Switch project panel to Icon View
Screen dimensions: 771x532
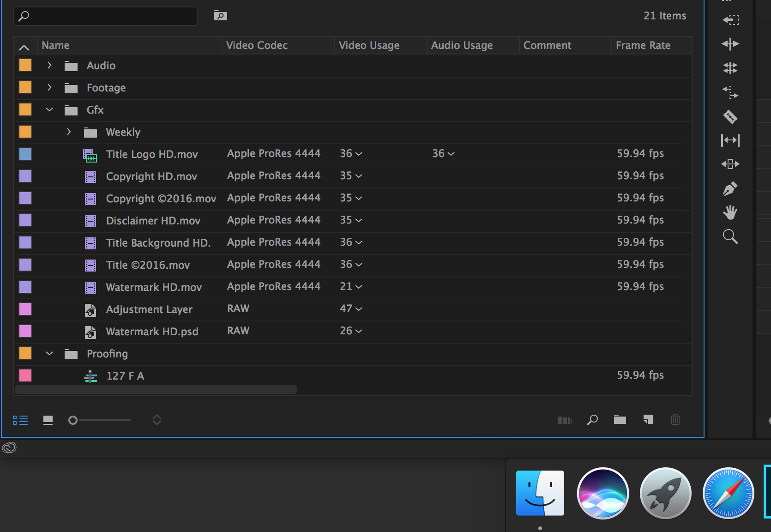coord(48,420)
